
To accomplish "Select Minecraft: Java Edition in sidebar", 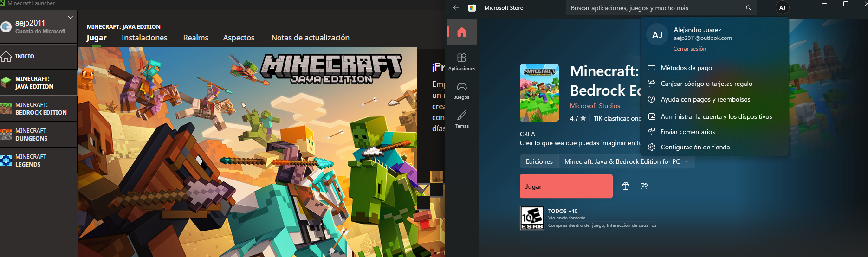I will pos(38,83).
